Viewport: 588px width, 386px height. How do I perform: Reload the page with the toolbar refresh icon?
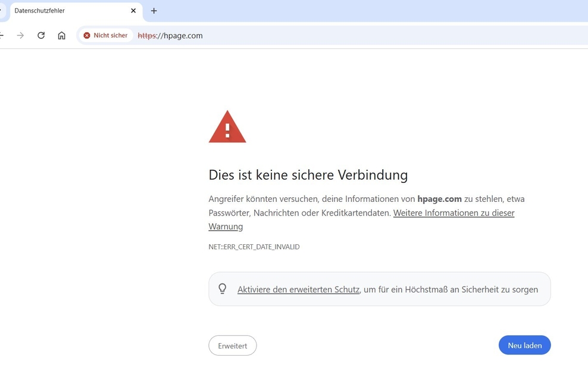(x=41, y=36)
